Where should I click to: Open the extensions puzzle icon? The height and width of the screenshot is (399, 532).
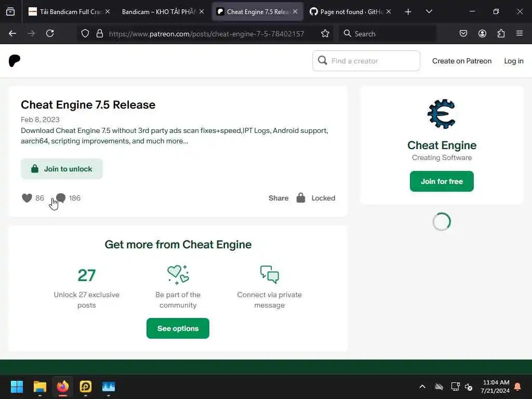pos(501,34)
